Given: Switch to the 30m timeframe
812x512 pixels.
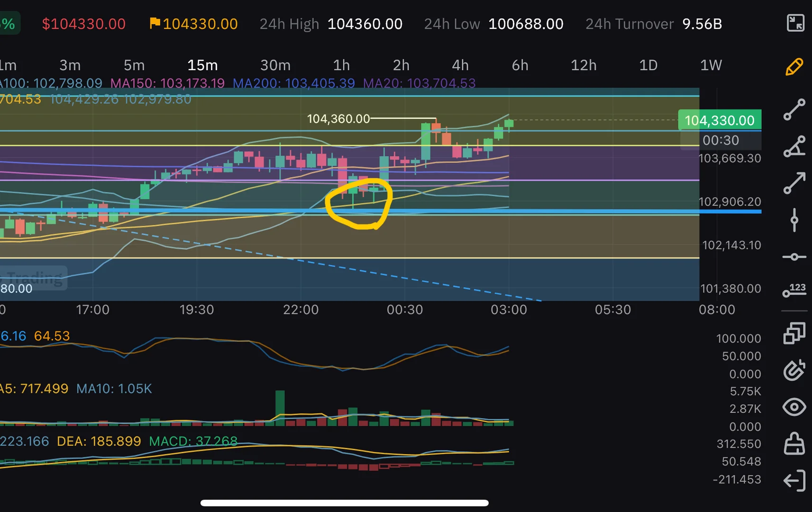Looking at the screenshot, I should (x=275, y=65).
